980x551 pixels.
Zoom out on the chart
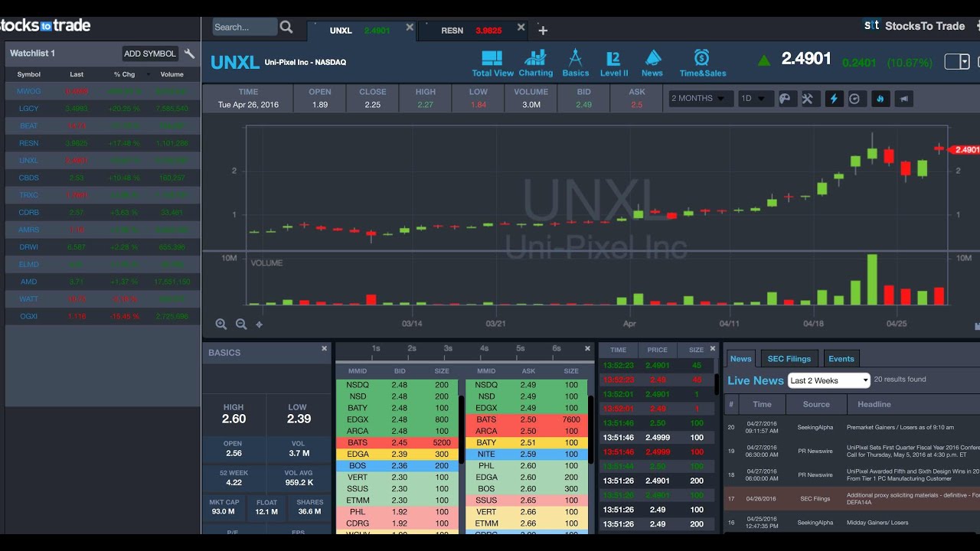pos(241,324)
